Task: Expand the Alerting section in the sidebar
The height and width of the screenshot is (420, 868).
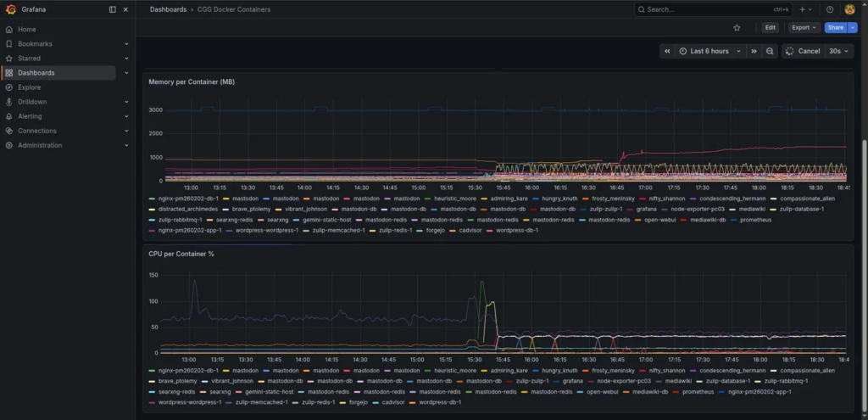Action: (126, 116)
